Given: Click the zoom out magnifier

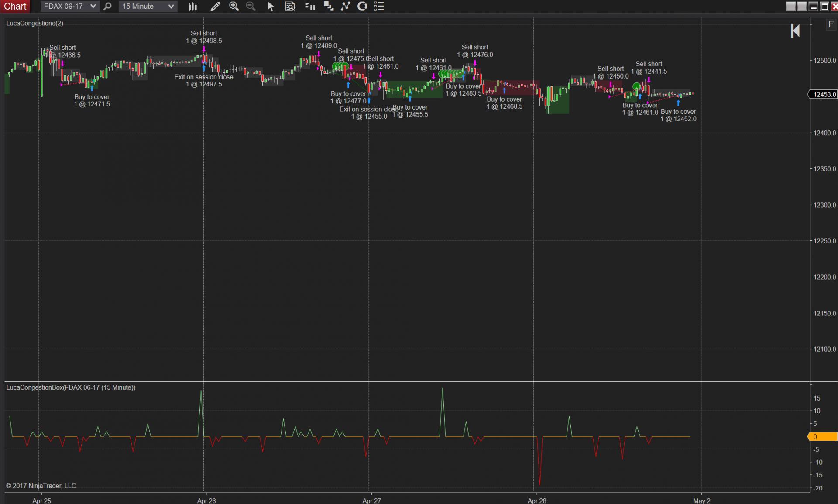Looking at the screenshot, I should point(251,7).
